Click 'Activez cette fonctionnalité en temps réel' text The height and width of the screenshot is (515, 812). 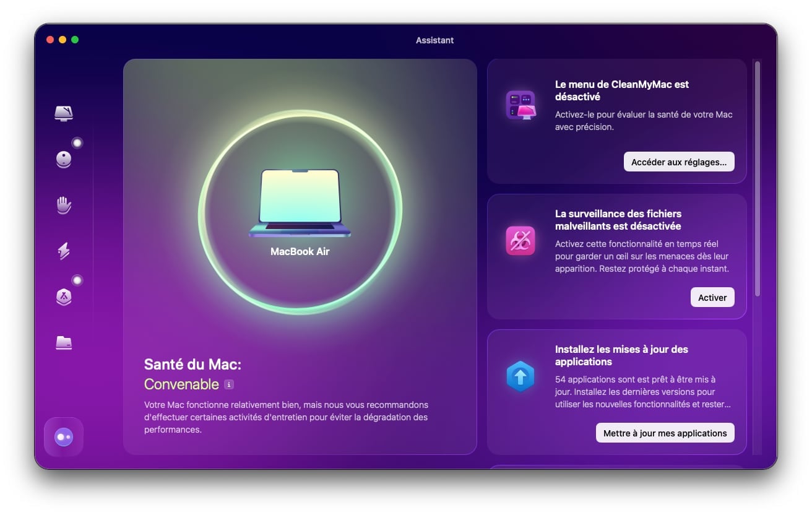(x=642, y=256)
